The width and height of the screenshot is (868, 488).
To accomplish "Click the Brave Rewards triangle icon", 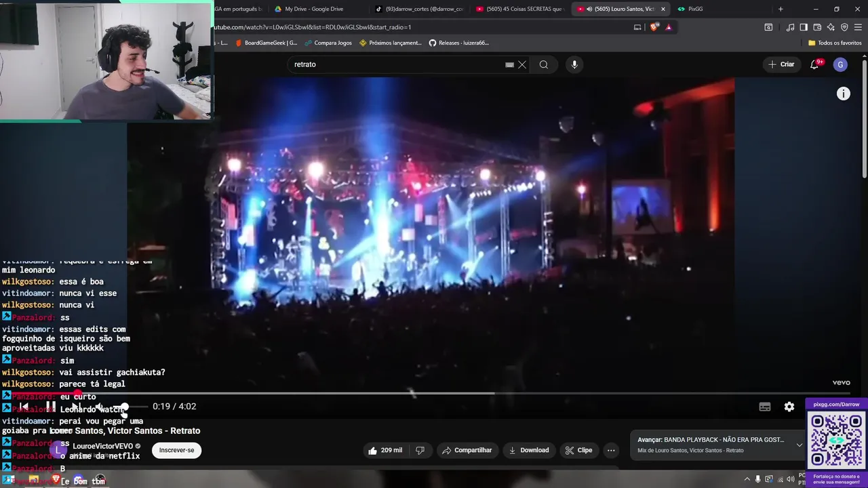I will tap(669, 27).
